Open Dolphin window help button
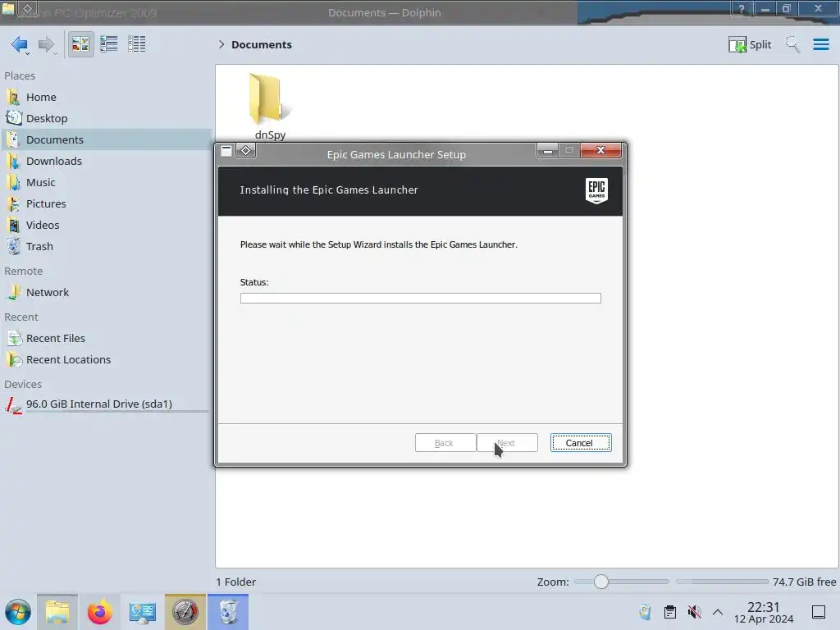Screen dimensions: 840x630 (x=742, y=9)
